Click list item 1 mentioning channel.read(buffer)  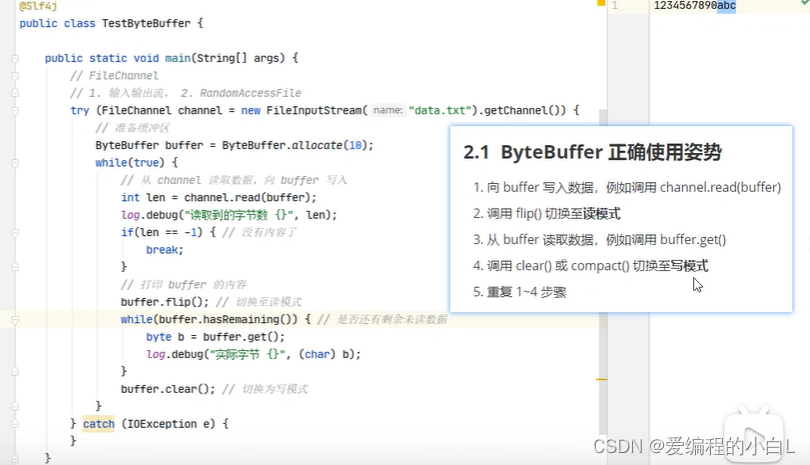coord(627,187)
